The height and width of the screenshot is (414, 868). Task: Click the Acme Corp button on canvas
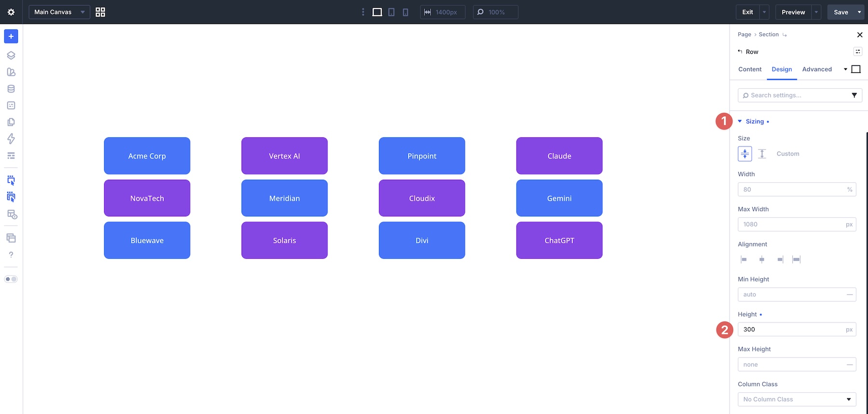(147, 156)
